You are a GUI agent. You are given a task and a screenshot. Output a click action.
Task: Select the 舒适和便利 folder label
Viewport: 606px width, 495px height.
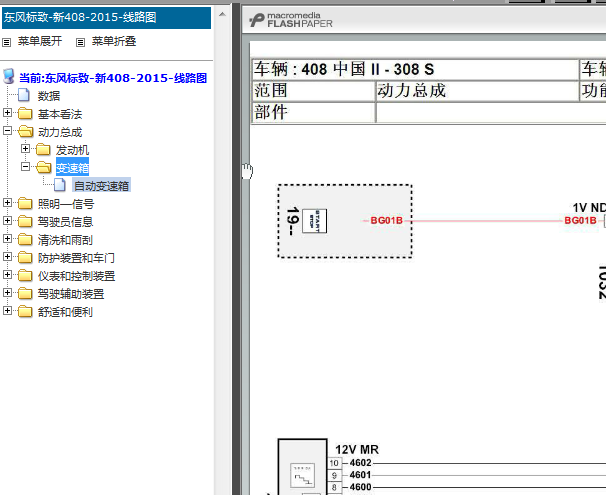point(65,312)
